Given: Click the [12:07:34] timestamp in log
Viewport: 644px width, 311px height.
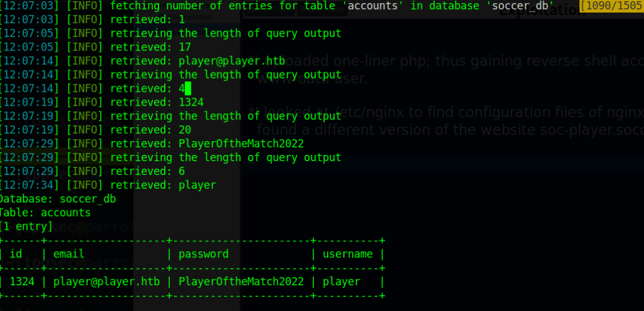Looking at the screenshot, I should pyautogui.click(x=30, y=185).
